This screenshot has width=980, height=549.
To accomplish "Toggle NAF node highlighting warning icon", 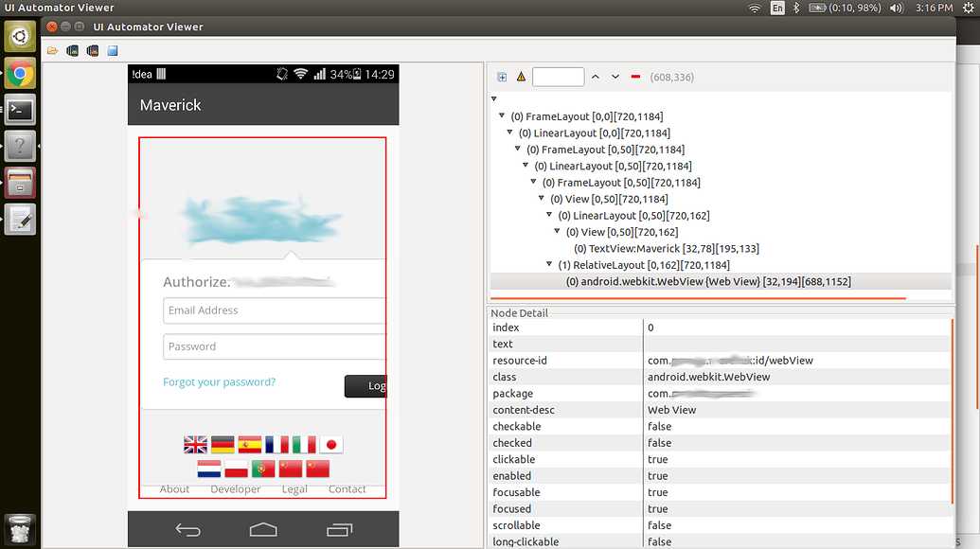I will 521,77.
